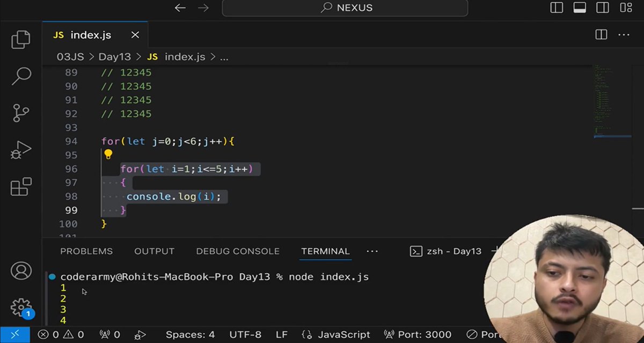This screenshot has height=343, width=644.
Task: Open remote window indicator in status bar
Action: tap(14, 334)
